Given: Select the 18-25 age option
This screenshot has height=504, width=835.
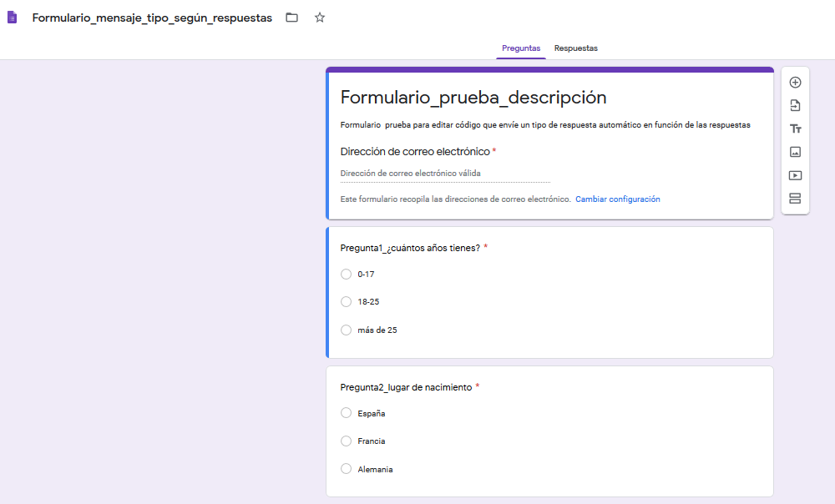Looking at the screenshot, I should coord(346,301).
